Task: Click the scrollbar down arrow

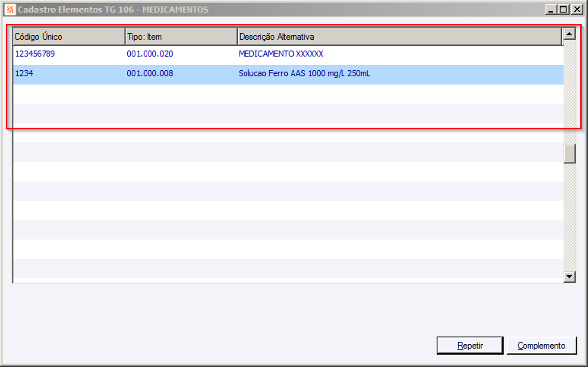Action: click(x=569, y=277)
